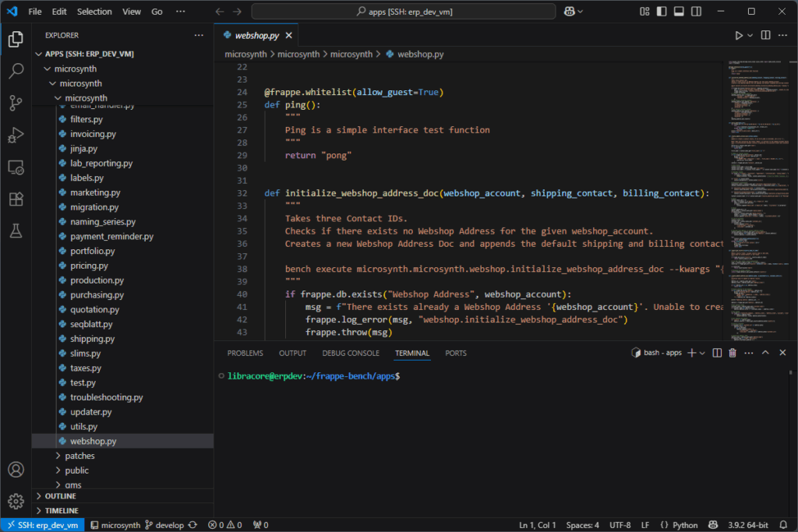Open the Customize Layout icon
The height and width of the screenshot is (532, 798).
pyautogui.click(x=644, y=11)
